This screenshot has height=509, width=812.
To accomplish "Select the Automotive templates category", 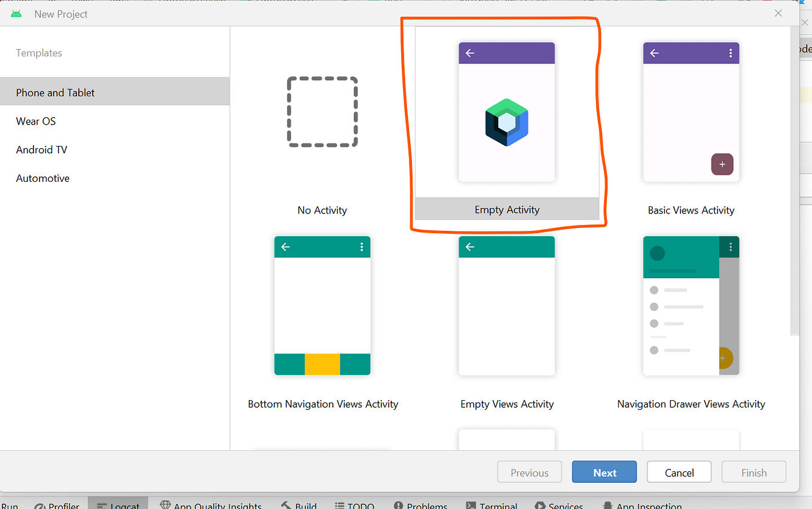I will (42, 178).
